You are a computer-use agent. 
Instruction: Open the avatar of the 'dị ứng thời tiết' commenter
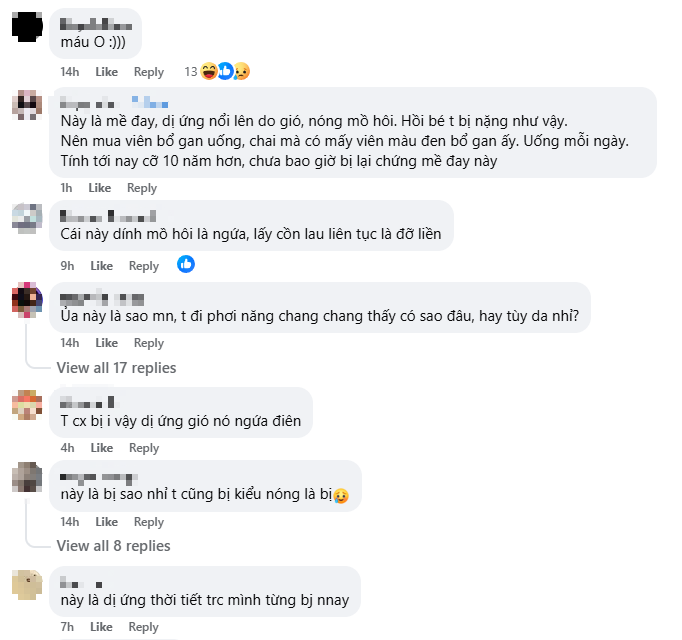[27, 583]
